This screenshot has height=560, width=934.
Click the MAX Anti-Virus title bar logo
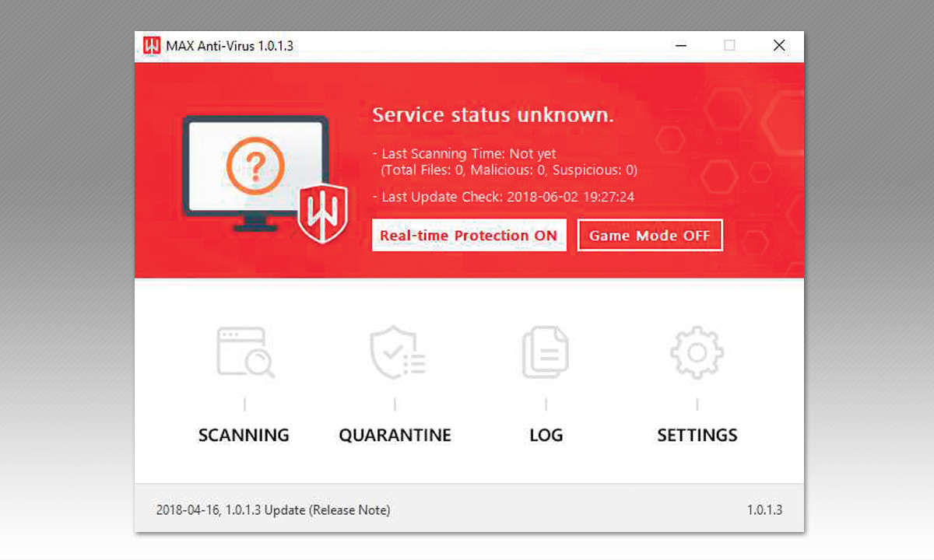[152, 46]
